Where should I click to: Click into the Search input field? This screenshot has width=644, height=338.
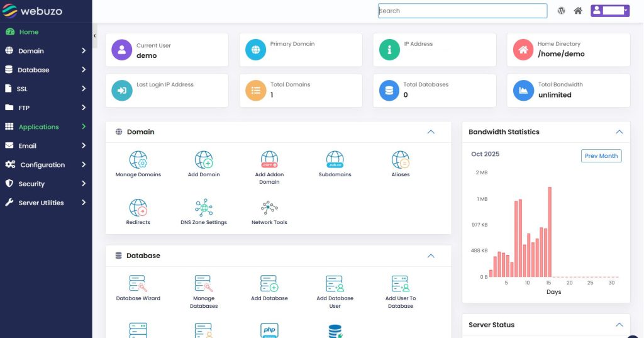coord(462,11)
